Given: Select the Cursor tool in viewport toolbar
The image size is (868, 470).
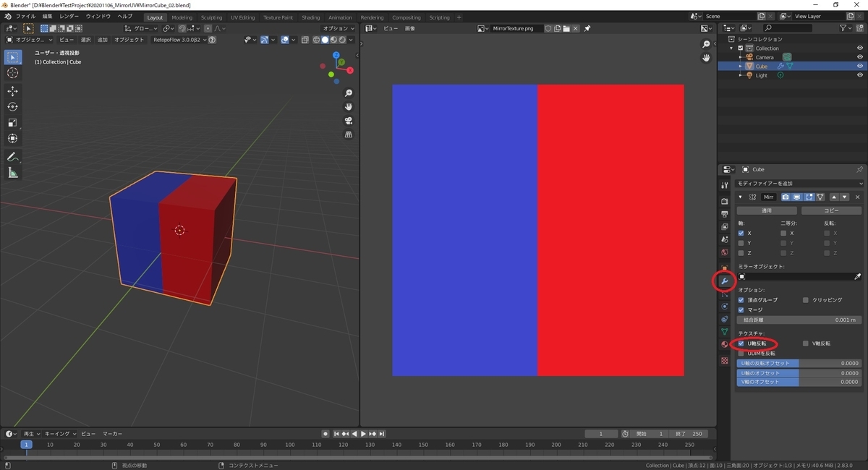Looking at the screenshot, I should [x=13, y=73].
